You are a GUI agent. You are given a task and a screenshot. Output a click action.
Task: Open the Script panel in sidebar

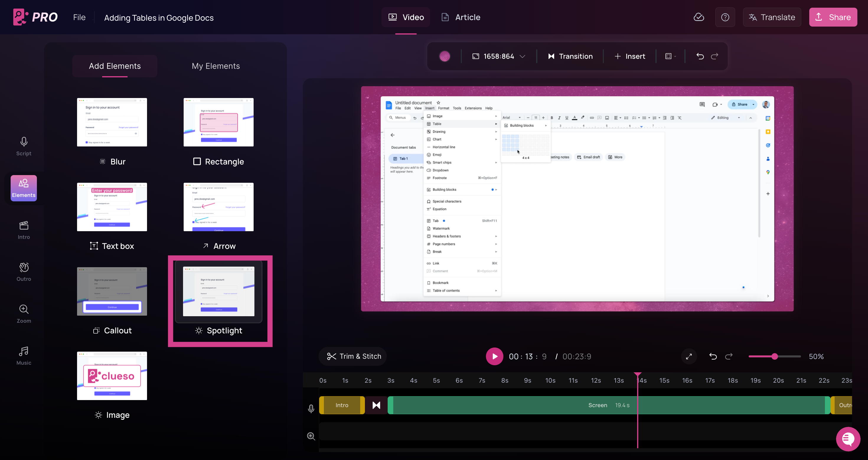coord(24,146)
